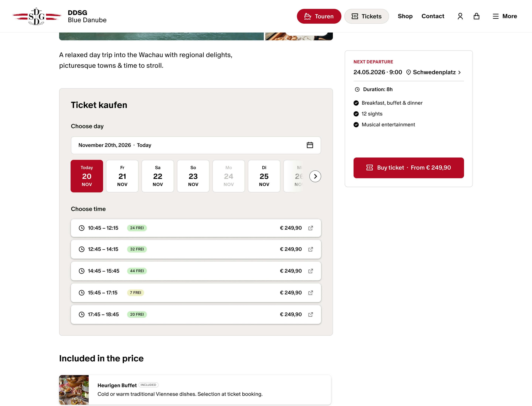Click the Heurigen Buffet thumbnail image

[x=74, y=390]
